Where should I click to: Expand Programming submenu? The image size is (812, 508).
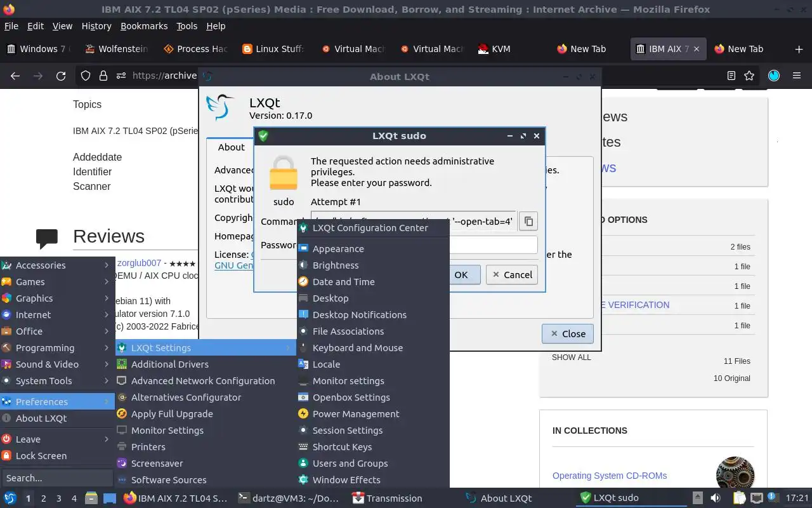tap(57, 348)
